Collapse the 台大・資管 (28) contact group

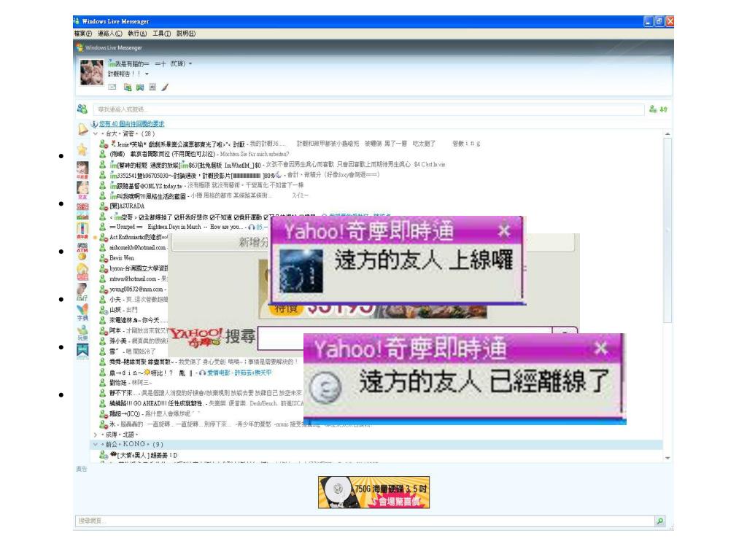point(96,134)
